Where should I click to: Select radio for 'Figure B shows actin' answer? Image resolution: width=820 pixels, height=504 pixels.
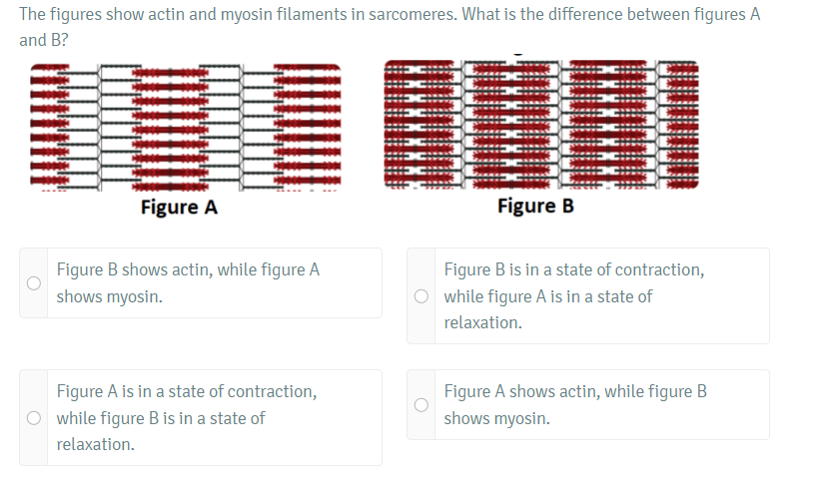[33, 283]
